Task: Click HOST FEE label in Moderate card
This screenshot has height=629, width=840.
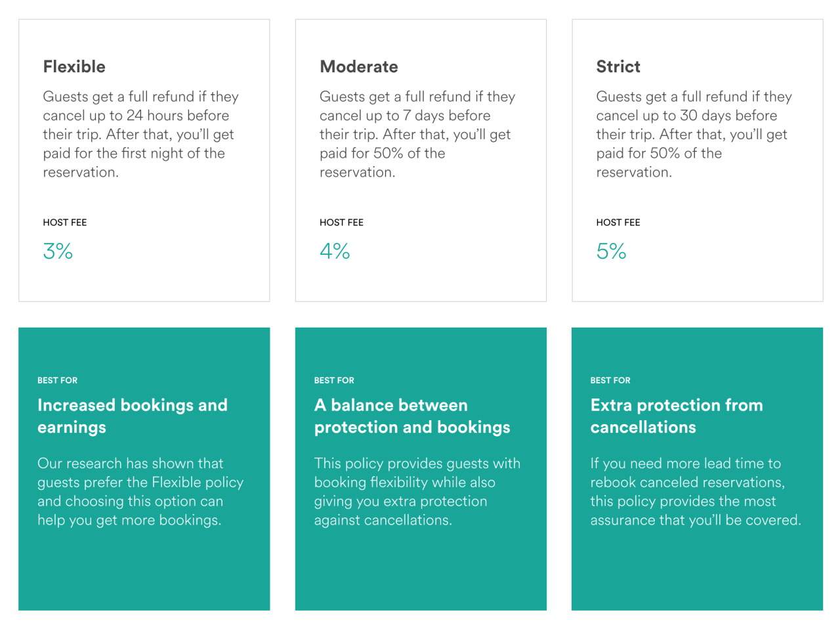Action: coord(341,223)
